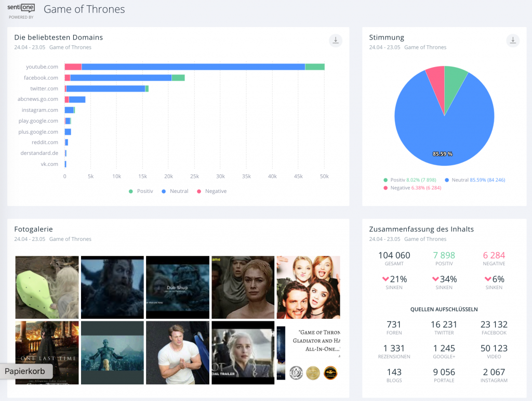This screenshot has height=401, width=532.
Task: Toggle Positiv 8.02% in pie legend
Action: (x=405, y=180)
